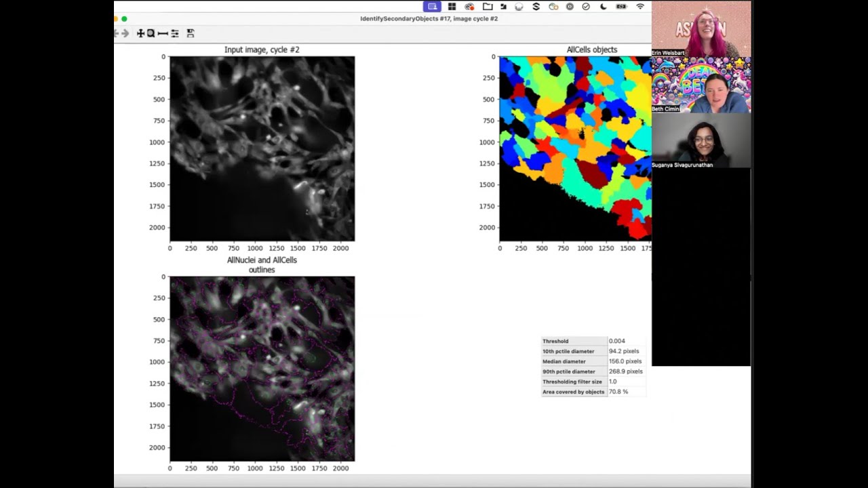Click the checkmark circle menu bar icon

[586, 7]
